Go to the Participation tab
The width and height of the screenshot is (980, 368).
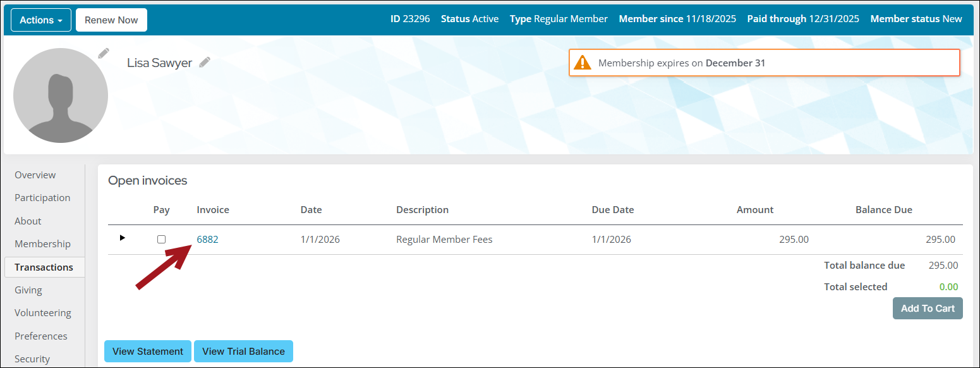[x=42, y=198]
